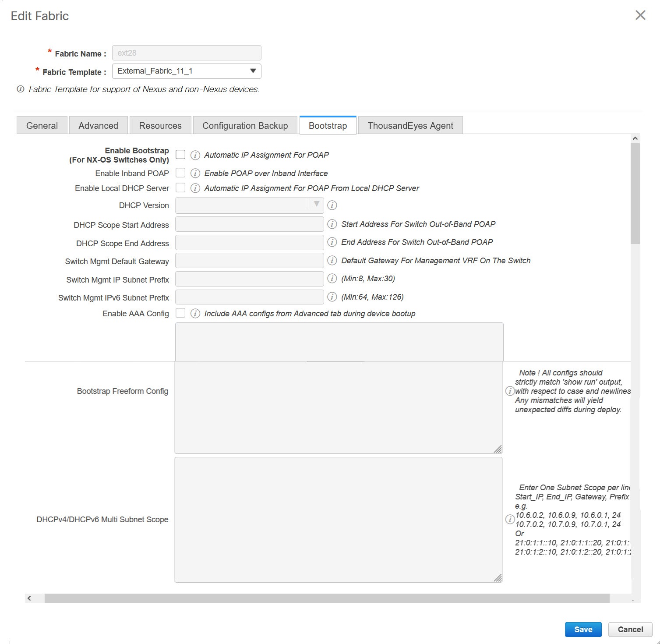660x644 pixels.
Task: Click the info icon near Bootstrap Freeform Config
Action: pos(509,391)
